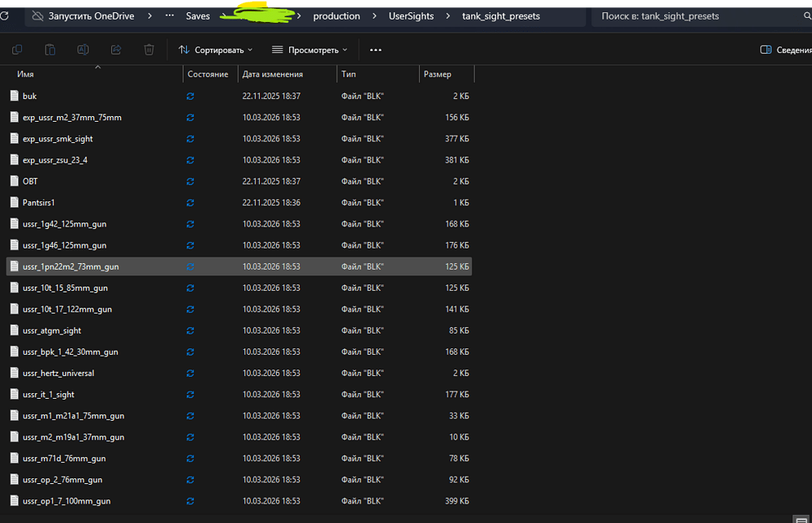Sort by the Дата изменения column header

point(272,74)
